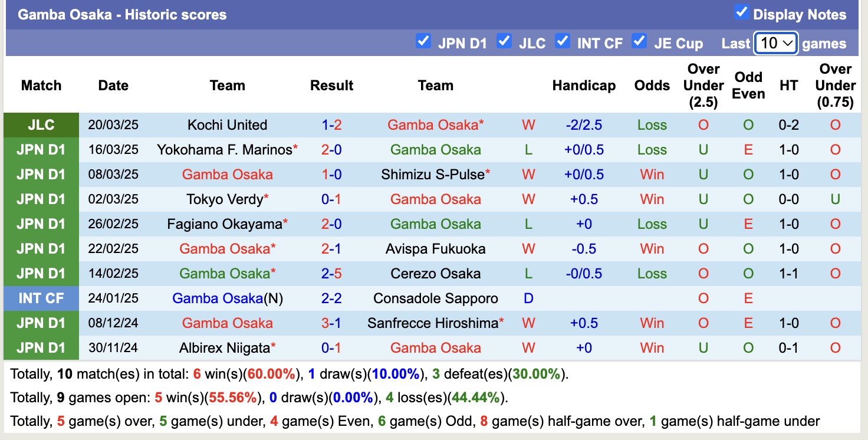This screenshot has width=868, height=440.
Task: Toggle the Display Notes checkbox
Action: pos(741,12)
